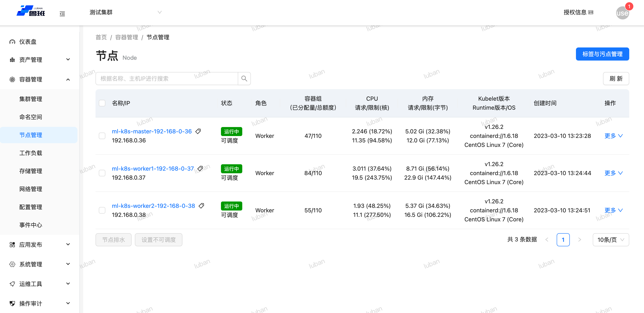Open the user avatar with notification badge

pos(622,13)
